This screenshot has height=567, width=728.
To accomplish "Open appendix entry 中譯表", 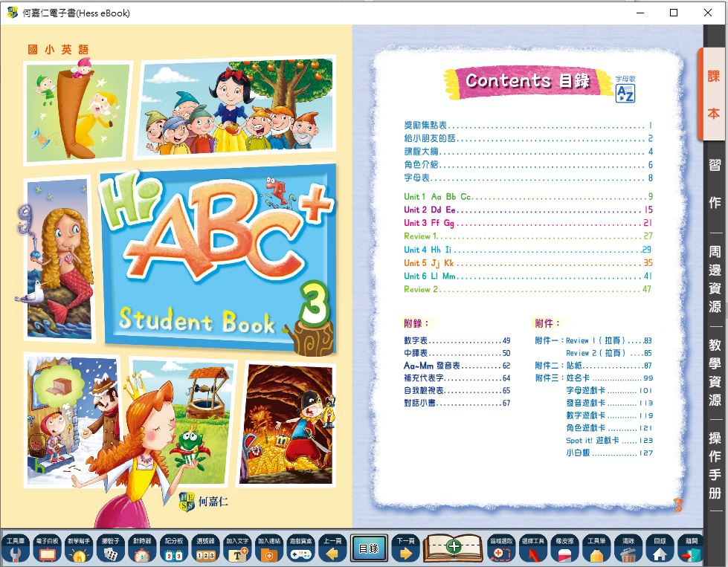I will 457,353.
